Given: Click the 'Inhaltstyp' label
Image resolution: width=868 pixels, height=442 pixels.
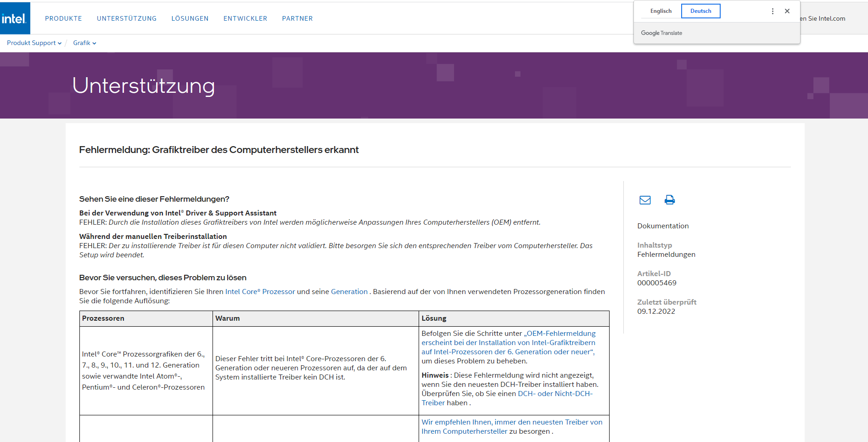Looking at the screenshot, I should click(655, 245).
